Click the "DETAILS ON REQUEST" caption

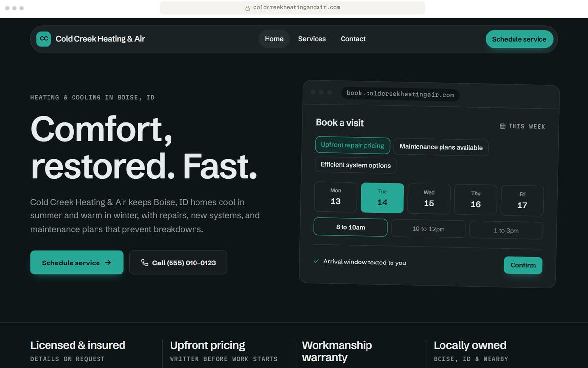click(x=68, y=359)
